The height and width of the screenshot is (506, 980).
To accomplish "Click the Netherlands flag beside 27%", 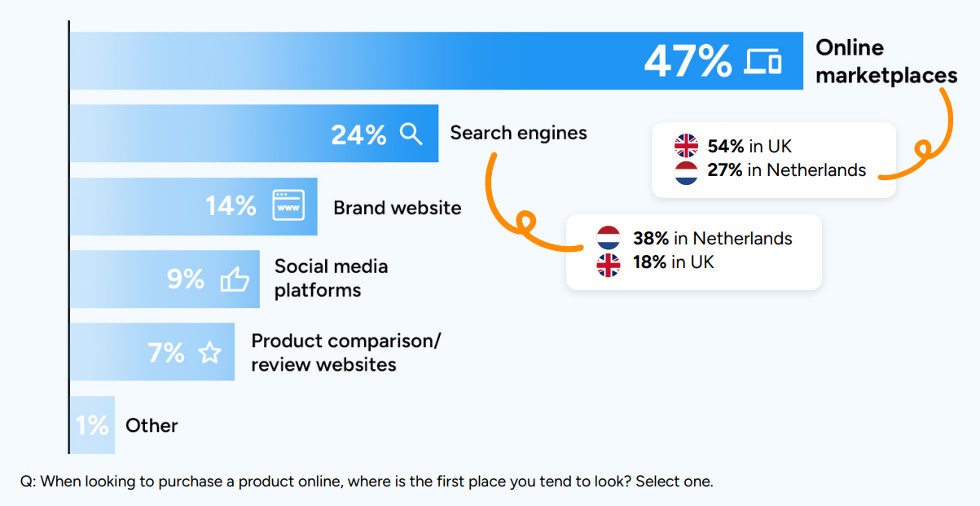I will click(x=687, y=172).
